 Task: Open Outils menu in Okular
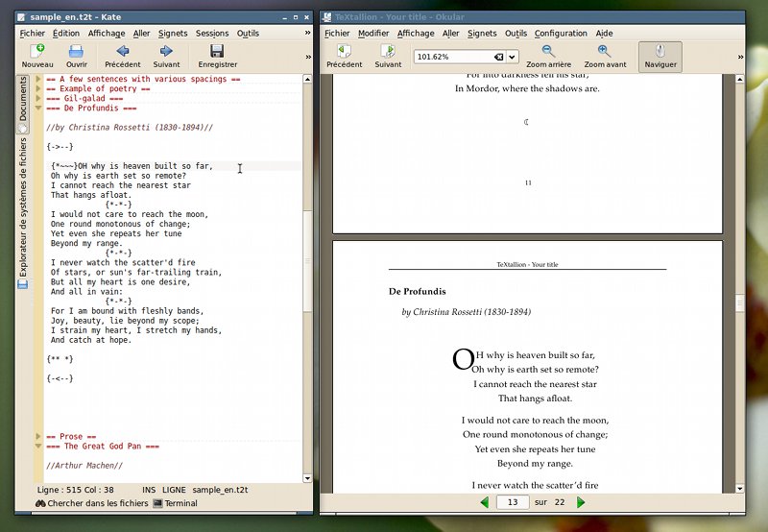516,34
